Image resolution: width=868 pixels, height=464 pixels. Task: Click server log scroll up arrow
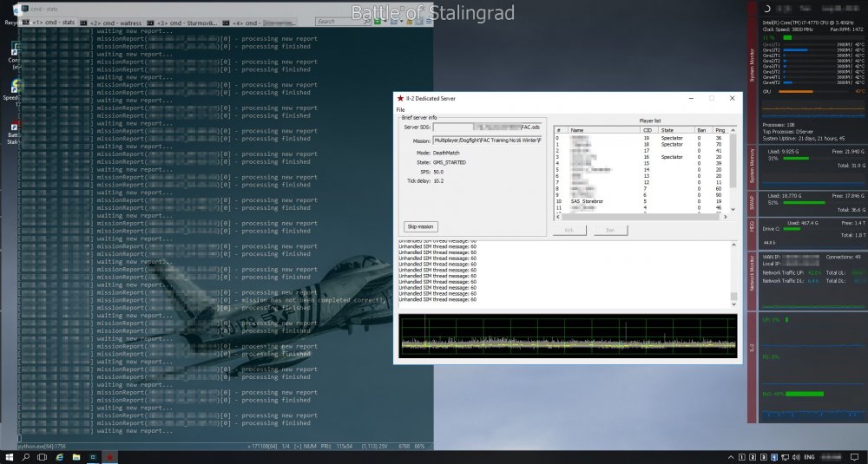734,245
